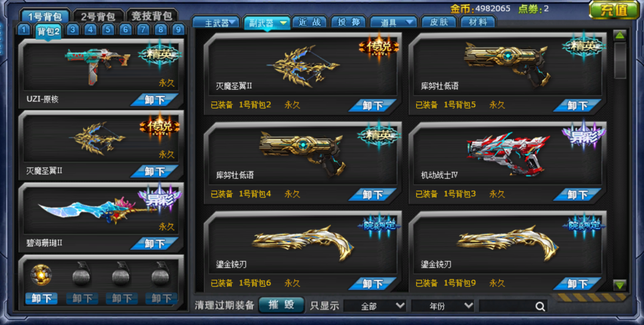644x325 pixels.
Task: Click the 充值 recharge button
Action: point(614,10)
